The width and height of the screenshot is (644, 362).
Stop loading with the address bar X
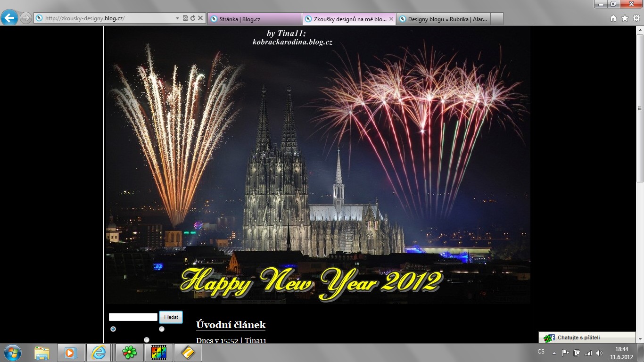click(x=200, y=18)
